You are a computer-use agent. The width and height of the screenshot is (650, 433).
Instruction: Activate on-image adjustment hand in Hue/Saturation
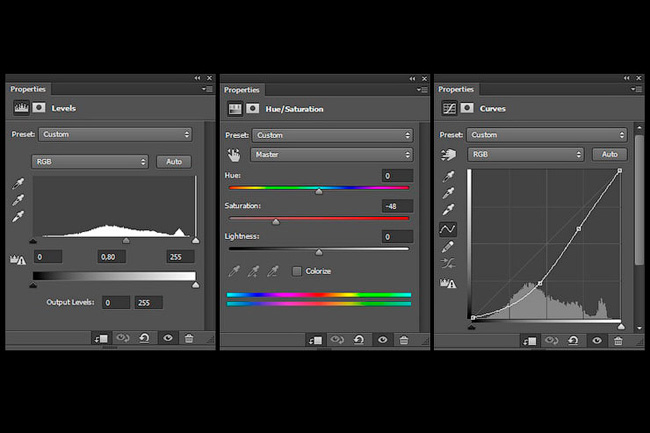(x=234, y=155)
